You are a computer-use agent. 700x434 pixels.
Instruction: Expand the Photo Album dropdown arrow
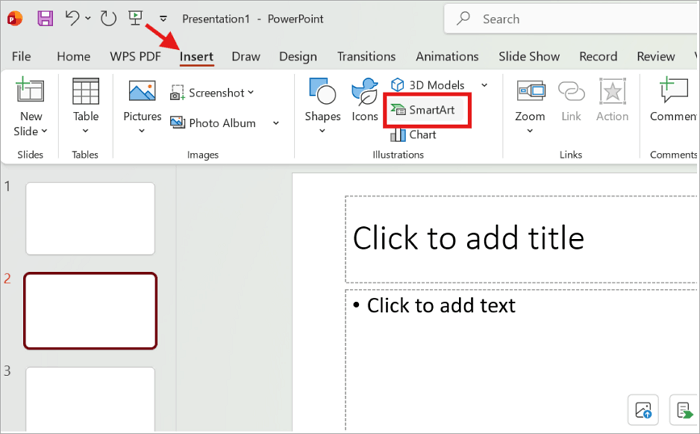276,123
